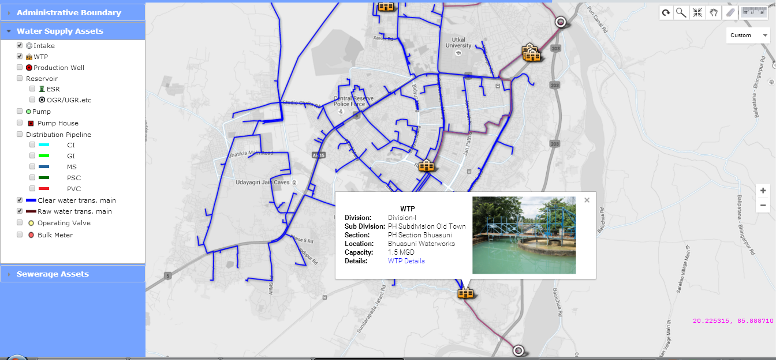Enable the Production Well layer
776x360 pixels.
coord(20,67)
